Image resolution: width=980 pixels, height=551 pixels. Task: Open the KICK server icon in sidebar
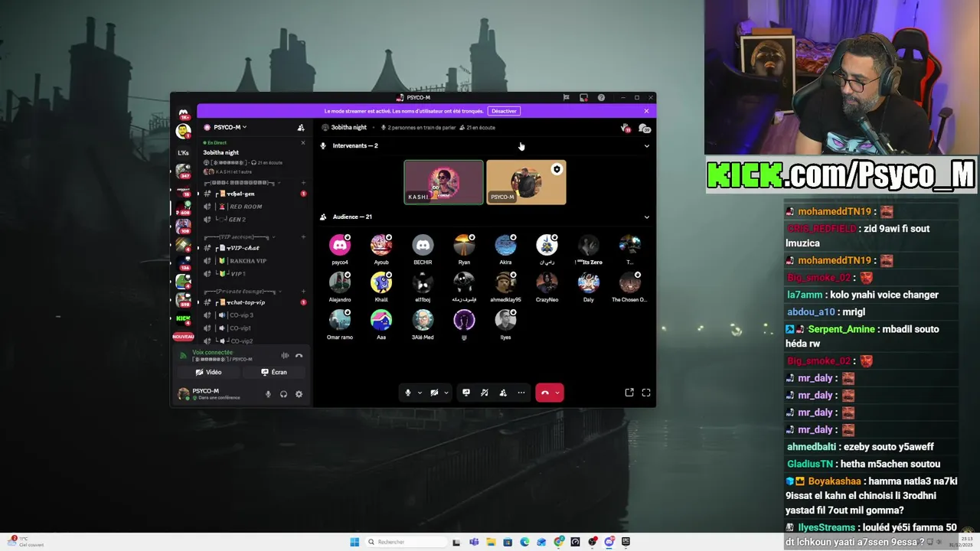point(183,318)
